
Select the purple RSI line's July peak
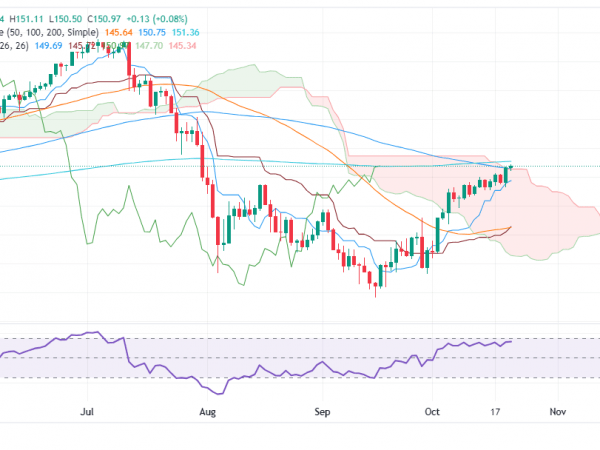point(93,333)
